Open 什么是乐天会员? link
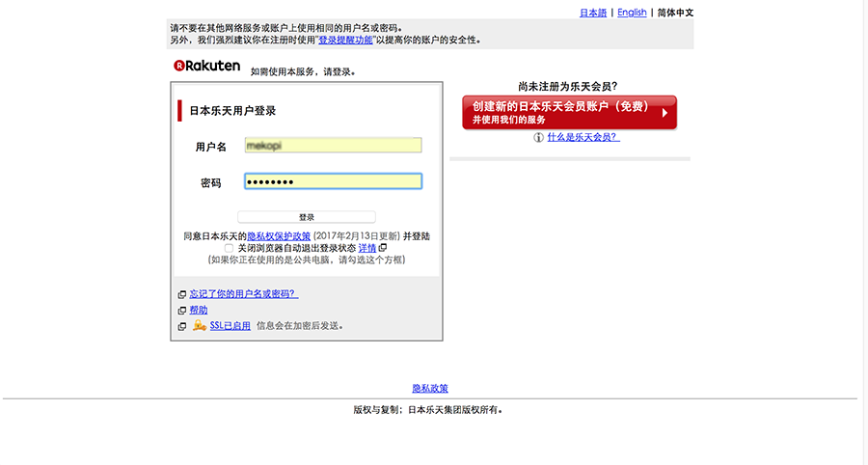Image resolution: width=868 pixels, height=465 pixels. 583,137
